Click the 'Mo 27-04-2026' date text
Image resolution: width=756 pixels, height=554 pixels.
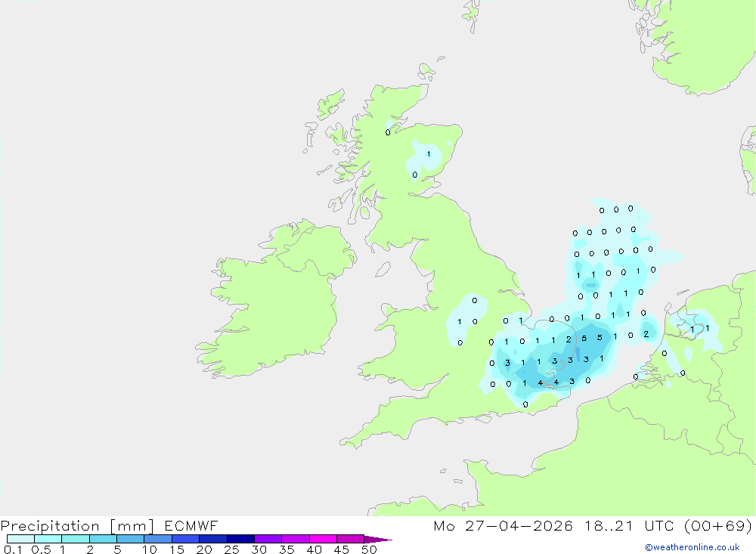click(x=503, y=525)
